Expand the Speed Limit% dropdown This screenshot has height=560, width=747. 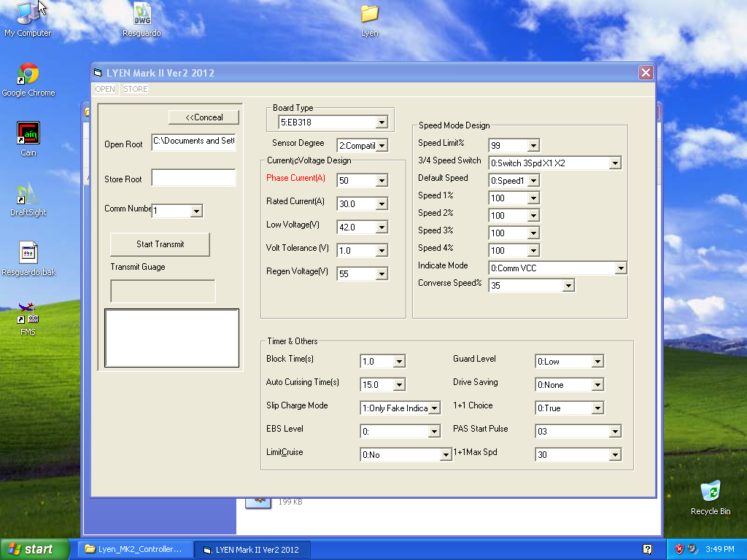(x=533, y=146)
